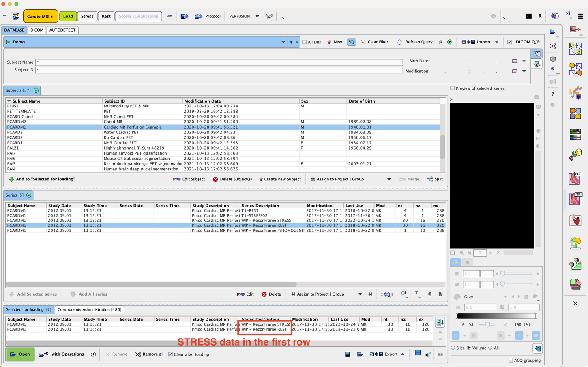Click the heart with tube tool icon
Screen dimensions: 588x367
(x=575, y=220)
